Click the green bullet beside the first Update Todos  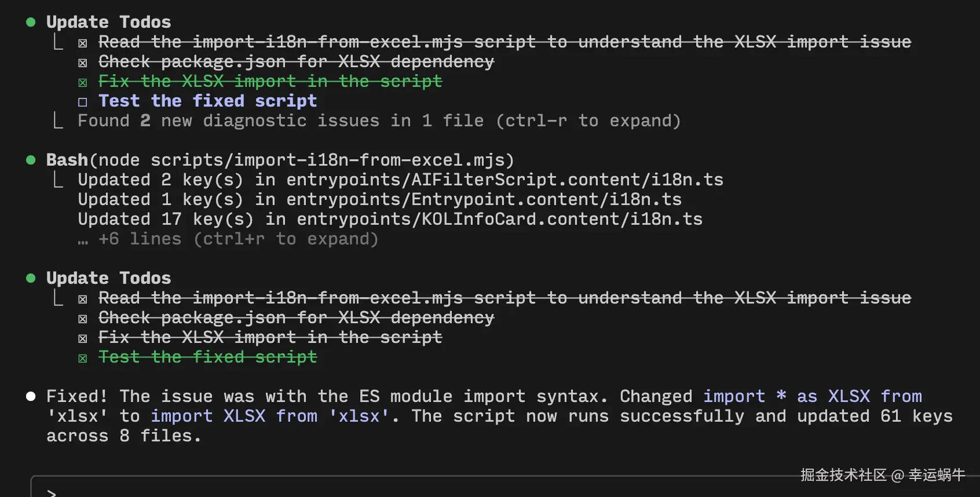click(x=31, y=22)
